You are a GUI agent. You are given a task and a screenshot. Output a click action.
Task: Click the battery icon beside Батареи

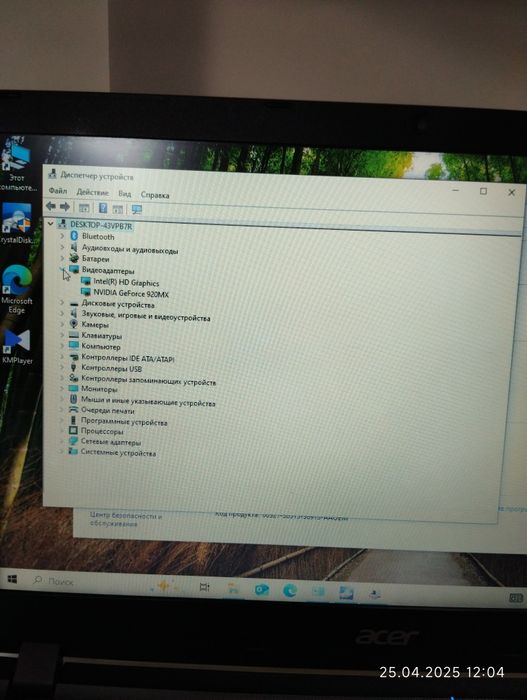tap(74, 258)
